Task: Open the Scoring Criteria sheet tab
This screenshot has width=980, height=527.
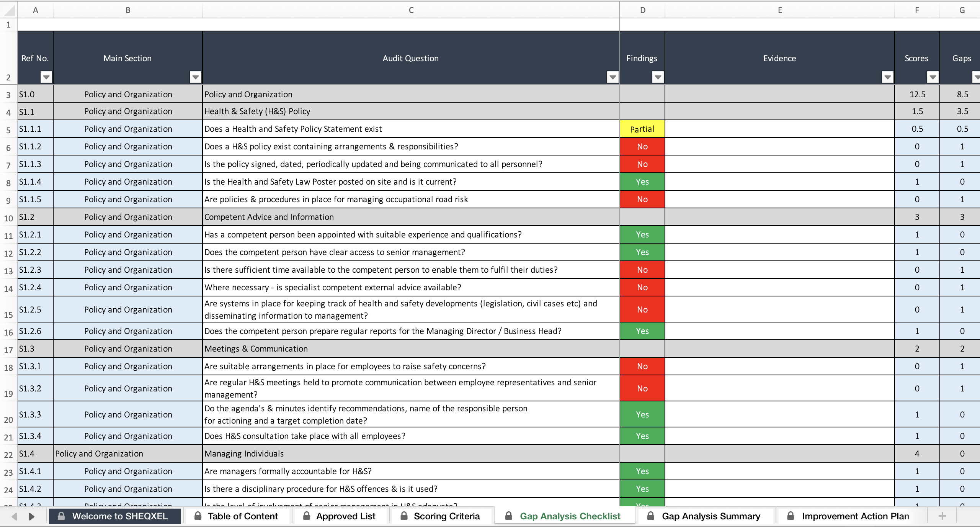Action: (441, 516)
